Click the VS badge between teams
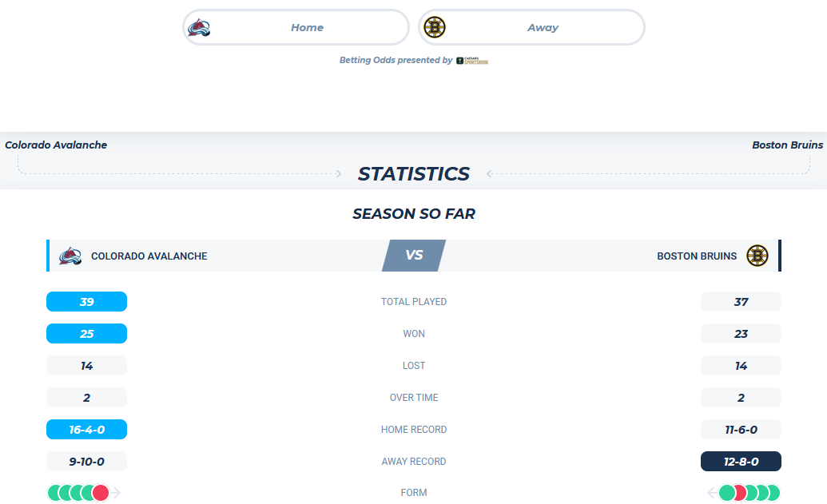This screenshot has height=504, width=827. click(x=414, y=256)
